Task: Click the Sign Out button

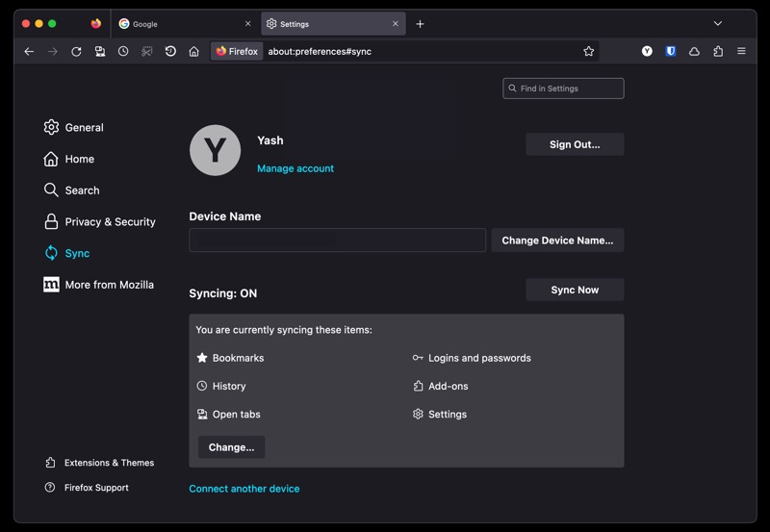Action: click(575, 144)
